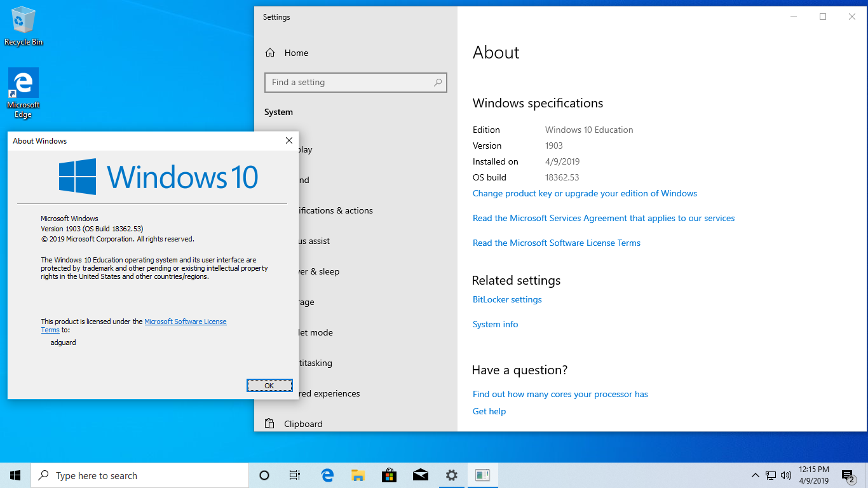This screenshot has width=868, height=488.
Task: Select the licensee name 'adguard'
Action: 63,342
